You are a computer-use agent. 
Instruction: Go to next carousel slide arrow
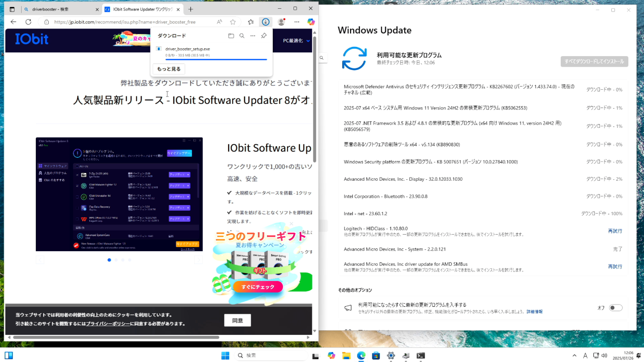click(198, 260)
